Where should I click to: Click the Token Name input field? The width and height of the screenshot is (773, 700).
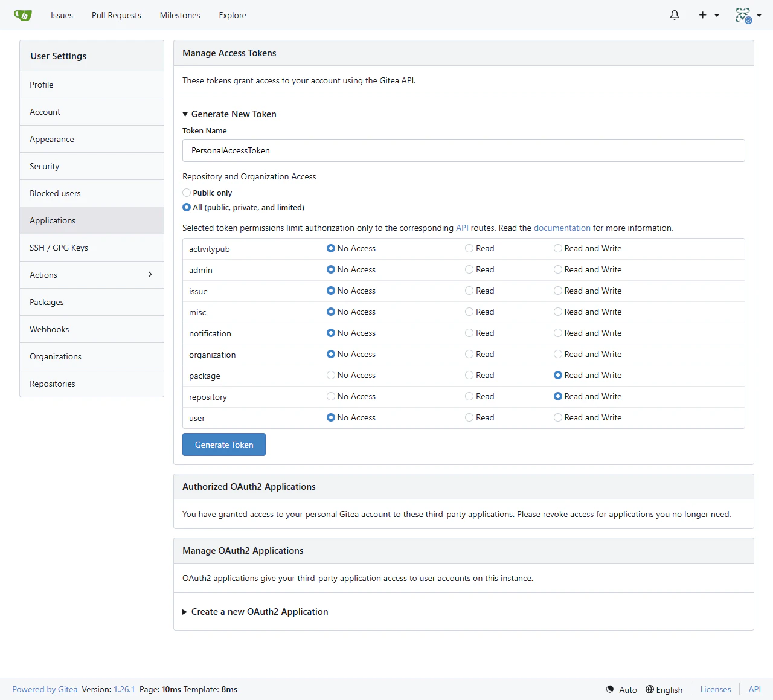point(464,150)
